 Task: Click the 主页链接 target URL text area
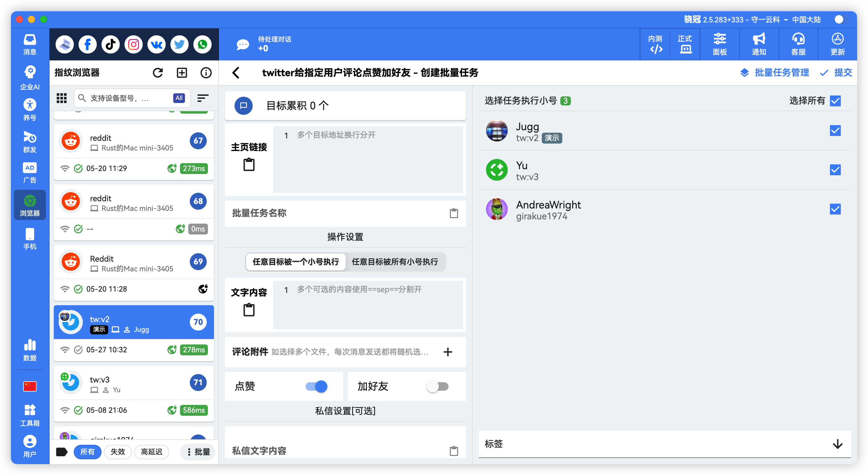pos(368,159)
